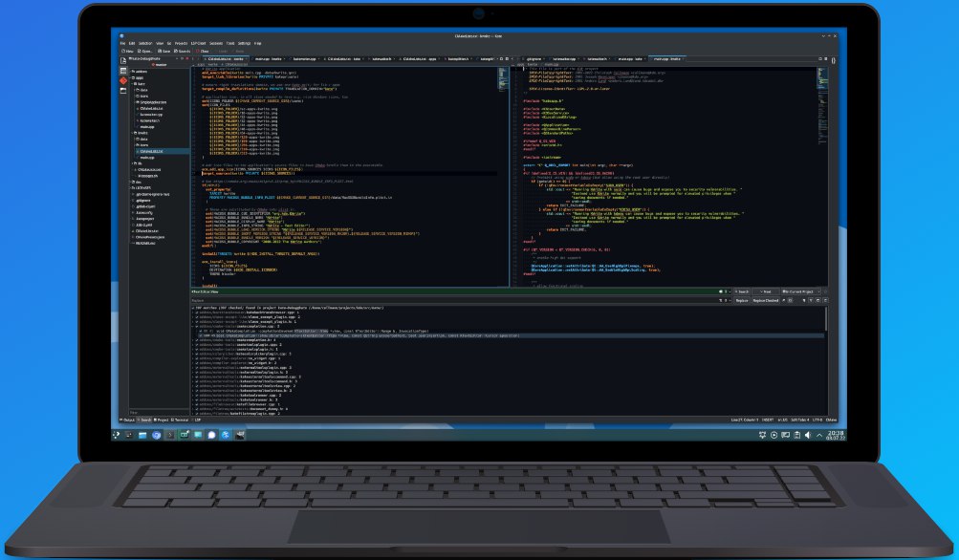This screenshot has height=560, width=959.
Task: Open the Settings menu
Action: (244, 43)
